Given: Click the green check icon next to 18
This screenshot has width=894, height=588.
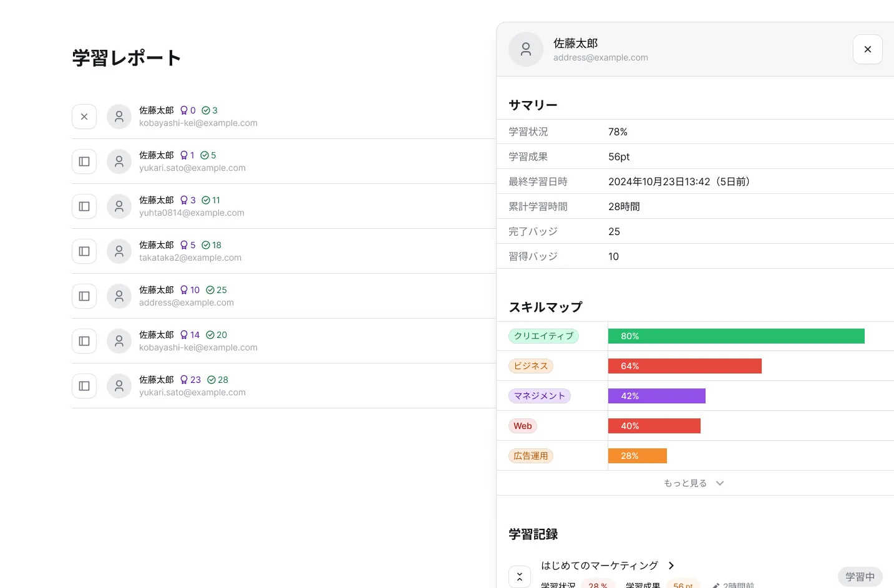Looking at the screenshot, I should [206, 245].
